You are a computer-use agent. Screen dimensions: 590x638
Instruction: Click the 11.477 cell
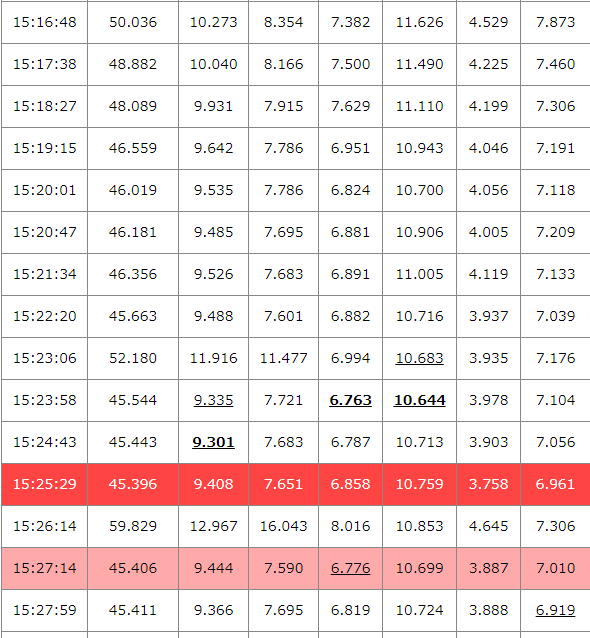click(x=284, y=358)
